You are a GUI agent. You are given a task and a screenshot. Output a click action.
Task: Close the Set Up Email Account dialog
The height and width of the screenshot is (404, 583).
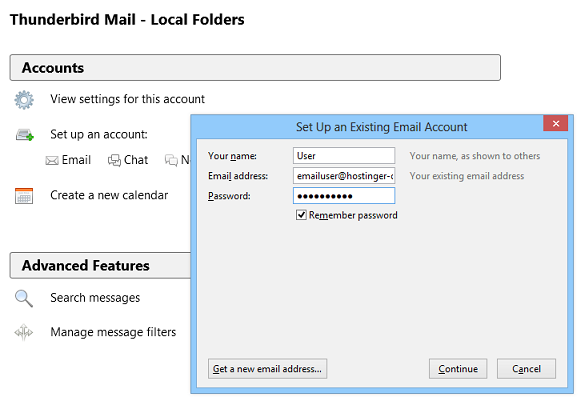point(555,123)
